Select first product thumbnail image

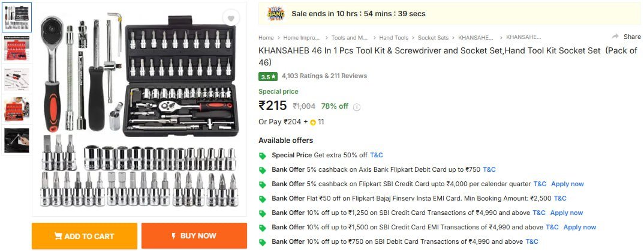(x=17, y=18)
